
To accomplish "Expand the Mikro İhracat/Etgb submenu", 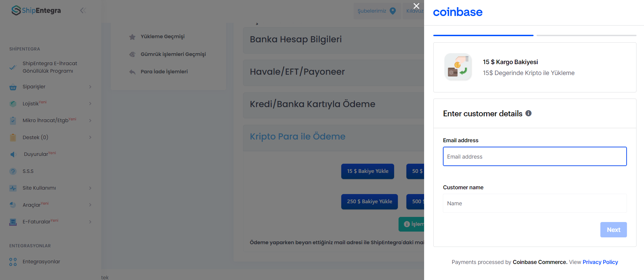I will 90,120.
